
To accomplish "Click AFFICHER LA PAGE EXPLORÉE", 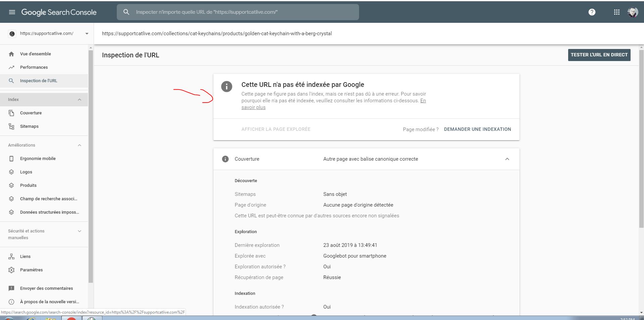I will point(276,129).
